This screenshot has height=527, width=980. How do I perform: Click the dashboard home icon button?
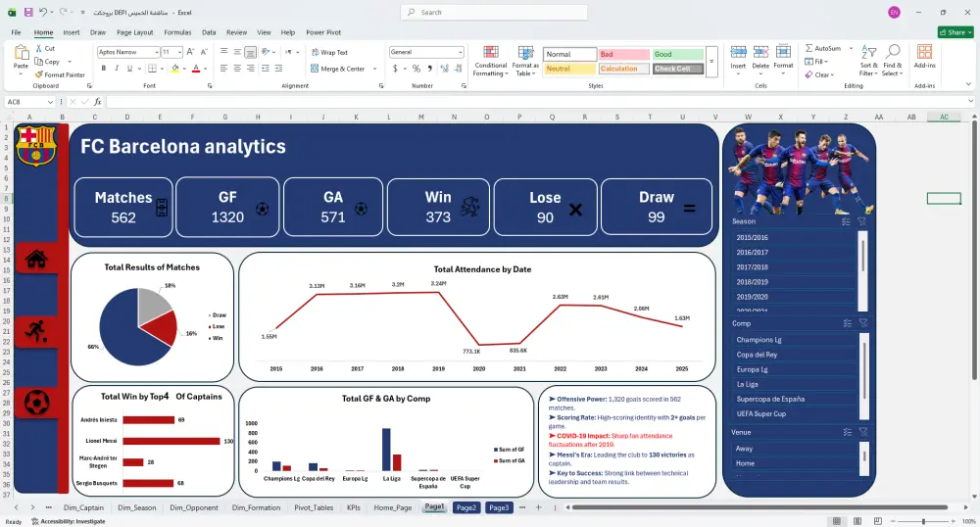36,258
